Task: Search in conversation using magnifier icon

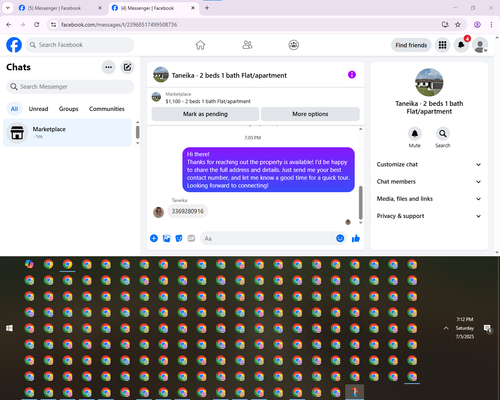Action: 443,134
